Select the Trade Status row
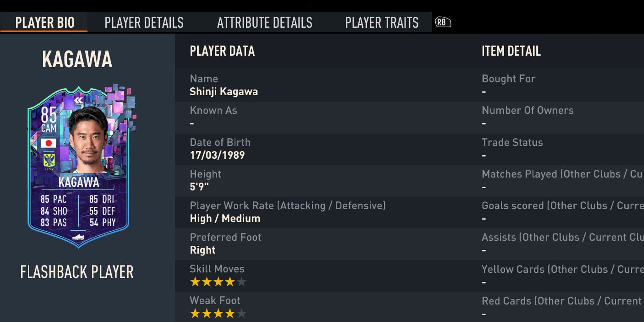Screen dimensions: 644x322 click(x=563, y=149)
